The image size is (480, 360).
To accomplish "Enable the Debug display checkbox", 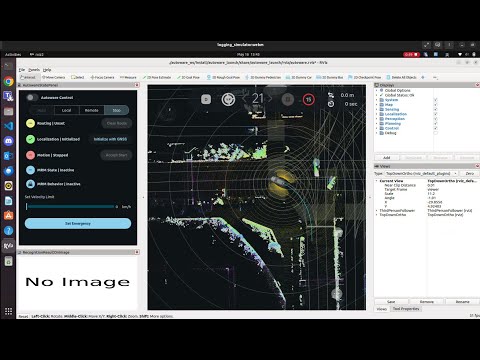I will pyautogui.click(x=435, y=133).
